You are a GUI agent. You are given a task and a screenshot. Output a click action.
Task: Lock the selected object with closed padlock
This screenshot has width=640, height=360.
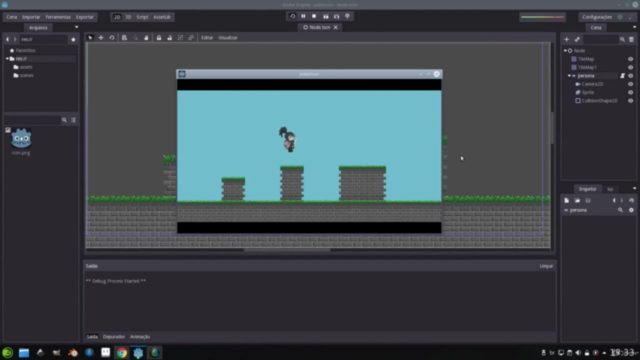[159, 38]
